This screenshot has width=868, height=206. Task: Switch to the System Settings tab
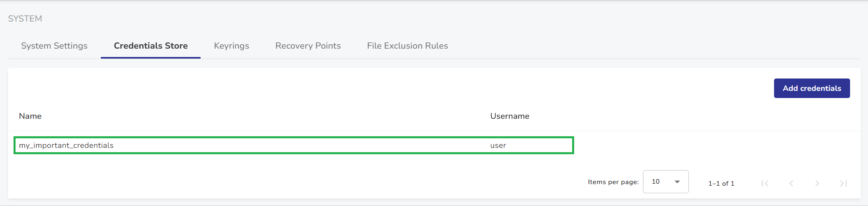54,46
